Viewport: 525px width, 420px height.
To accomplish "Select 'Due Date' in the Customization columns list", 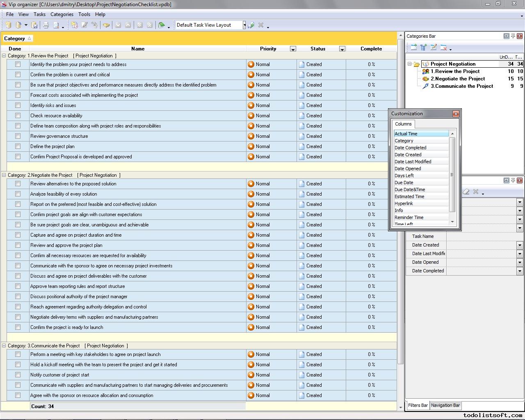I will pos(404,183).
